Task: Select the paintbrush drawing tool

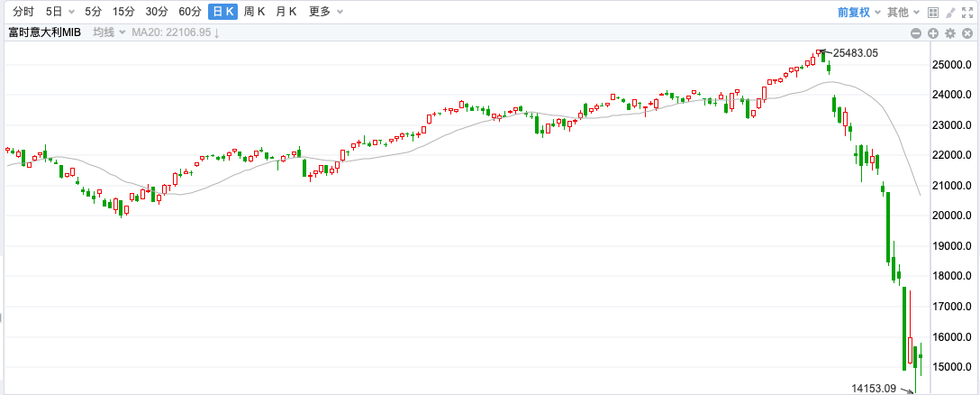Action: click(950, 12)
